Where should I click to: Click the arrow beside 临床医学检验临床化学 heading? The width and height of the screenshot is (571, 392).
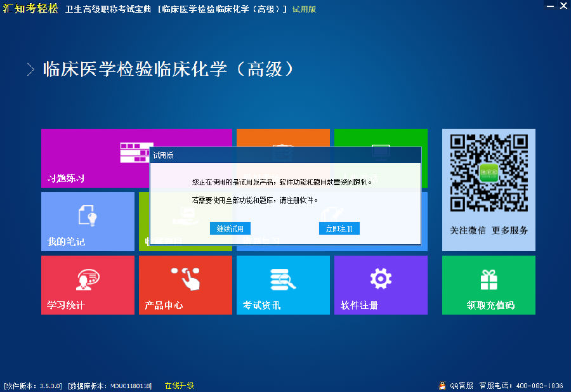[30, 69]
